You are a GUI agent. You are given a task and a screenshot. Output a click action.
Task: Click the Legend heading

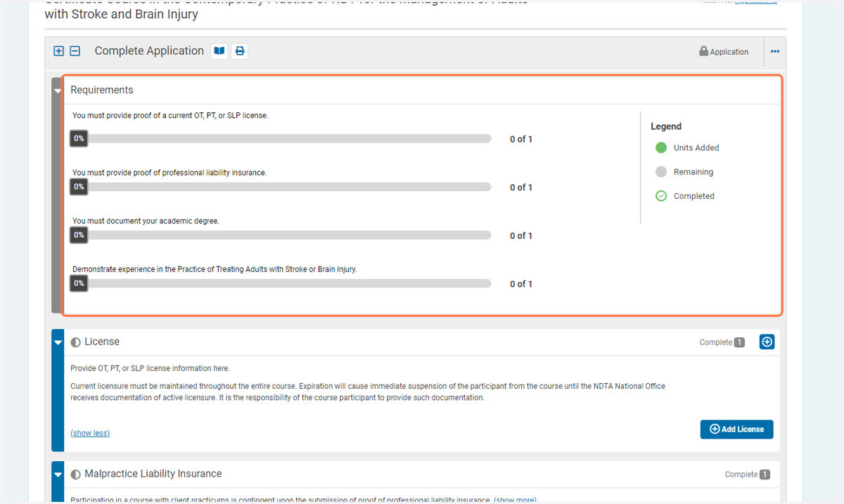click(x=666, y=127)
